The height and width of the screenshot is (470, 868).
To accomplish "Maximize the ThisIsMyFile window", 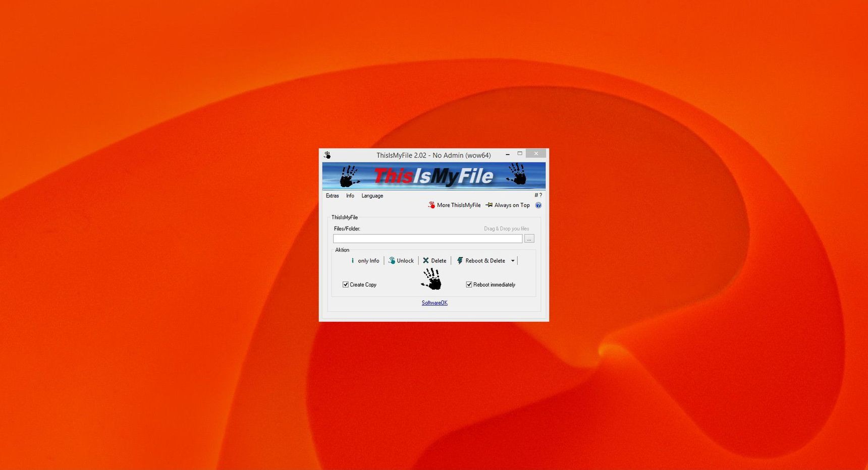I will coord(520,153).
